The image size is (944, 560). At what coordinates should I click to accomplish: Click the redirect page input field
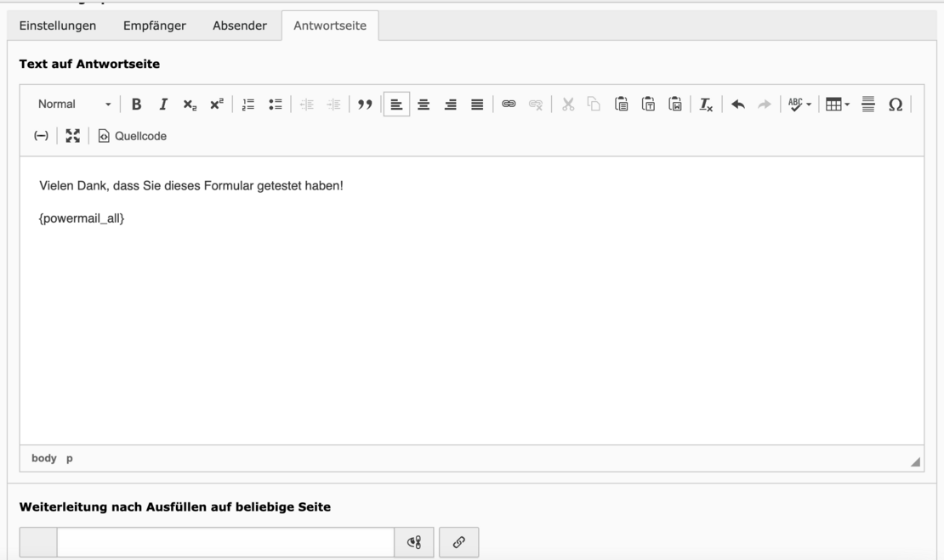225,542
